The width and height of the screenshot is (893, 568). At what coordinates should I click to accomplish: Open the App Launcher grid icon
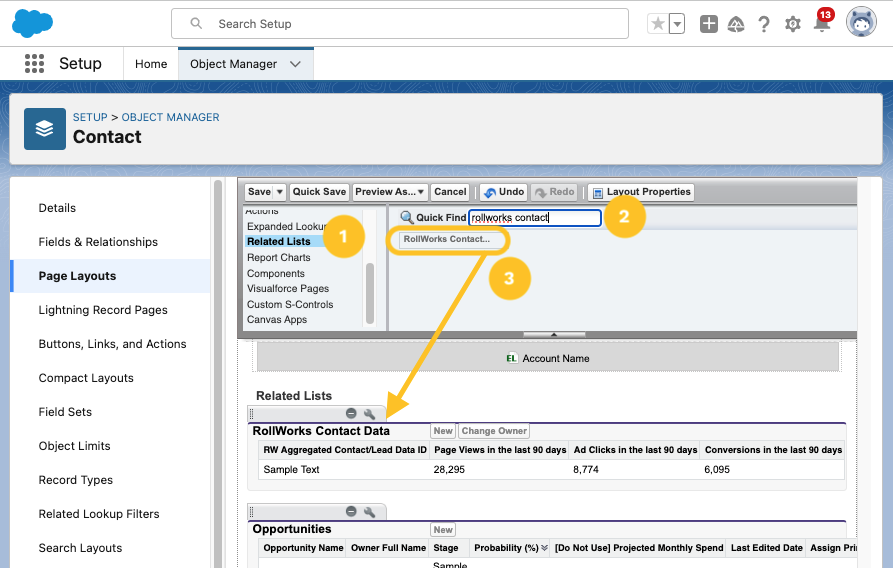(x=34, y=64)
